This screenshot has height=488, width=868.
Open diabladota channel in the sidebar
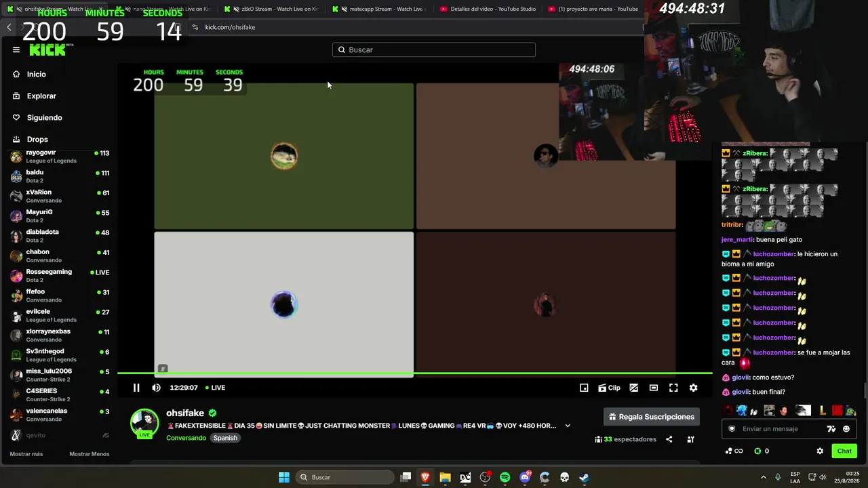tap(60, 236)
